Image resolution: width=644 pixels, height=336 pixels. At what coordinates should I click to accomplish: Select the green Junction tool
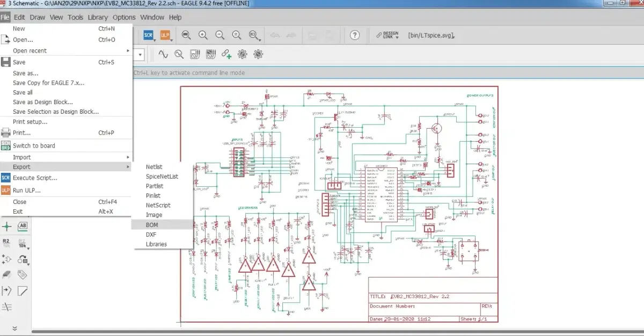(8, 226)
